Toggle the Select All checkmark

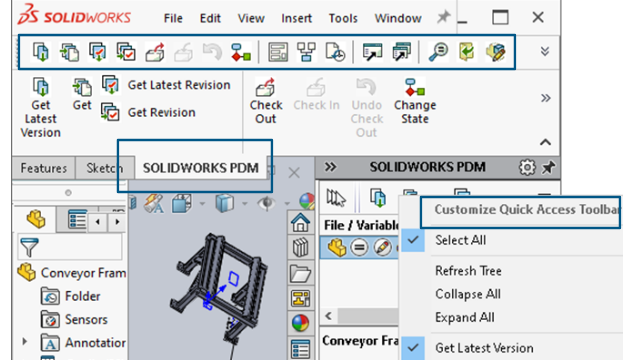(x=413, y=240)
